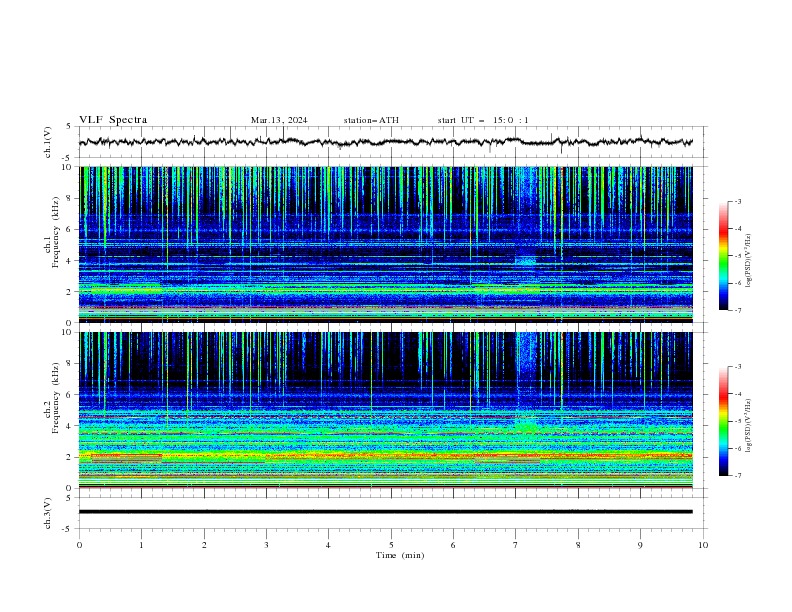
Task: Click the "ch.3(V)" axis label
Action: (x=48, y=513)
